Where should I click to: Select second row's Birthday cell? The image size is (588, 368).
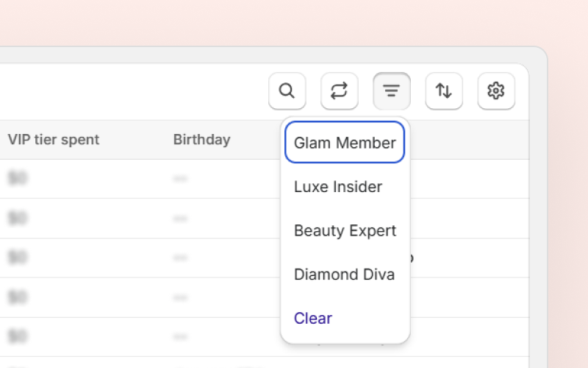pyautogui.click(x=180, y=219)
